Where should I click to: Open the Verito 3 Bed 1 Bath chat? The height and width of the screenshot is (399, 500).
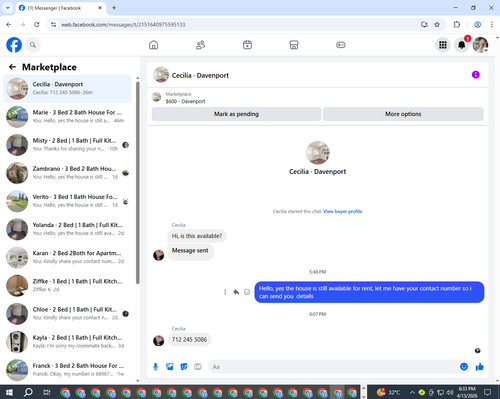67,201
